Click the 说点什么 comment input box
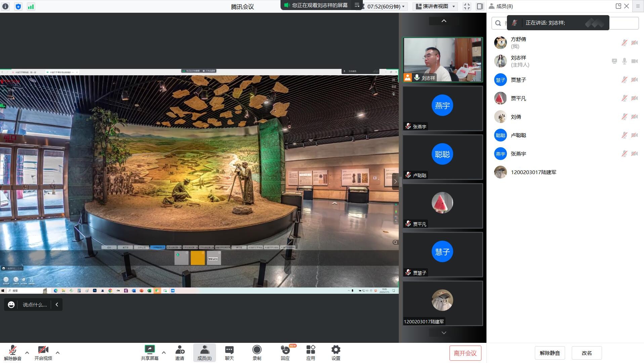Viewport: 644px width, 363px height. (x=35, y=305)
